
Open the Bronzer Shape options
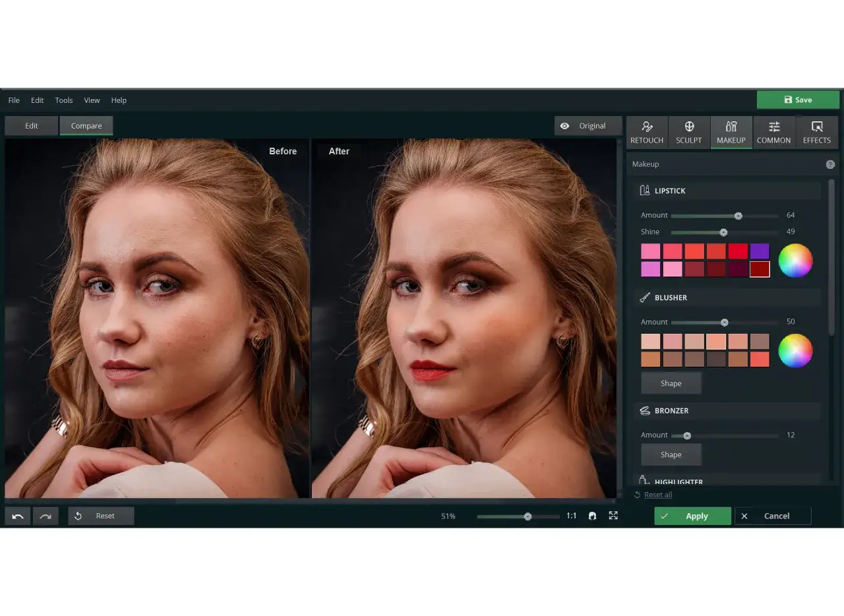(x=671, y=454)
